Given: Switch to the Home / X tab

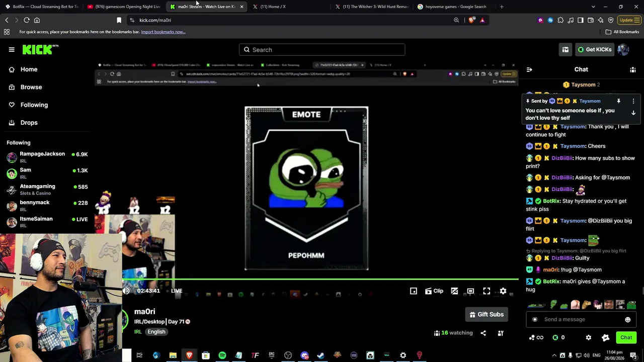Looking at the screenshot, I should pos(289,7).
